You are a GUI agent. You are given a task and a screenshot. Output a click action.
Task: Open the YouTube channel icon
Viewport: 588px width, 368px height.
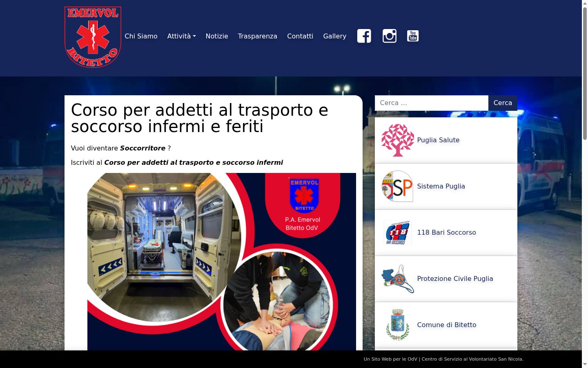coord(413,36)
